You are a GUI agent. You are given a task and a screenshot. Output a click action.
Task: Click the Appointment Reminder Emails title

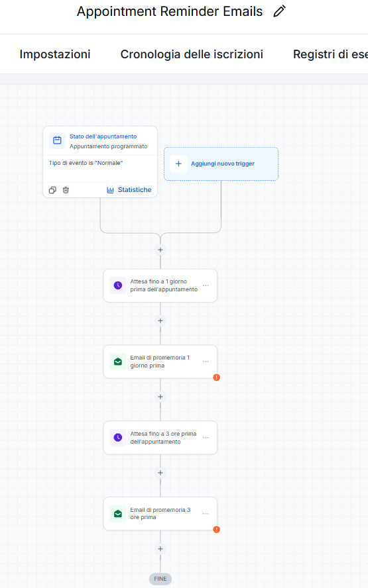(x=170, y=11)
